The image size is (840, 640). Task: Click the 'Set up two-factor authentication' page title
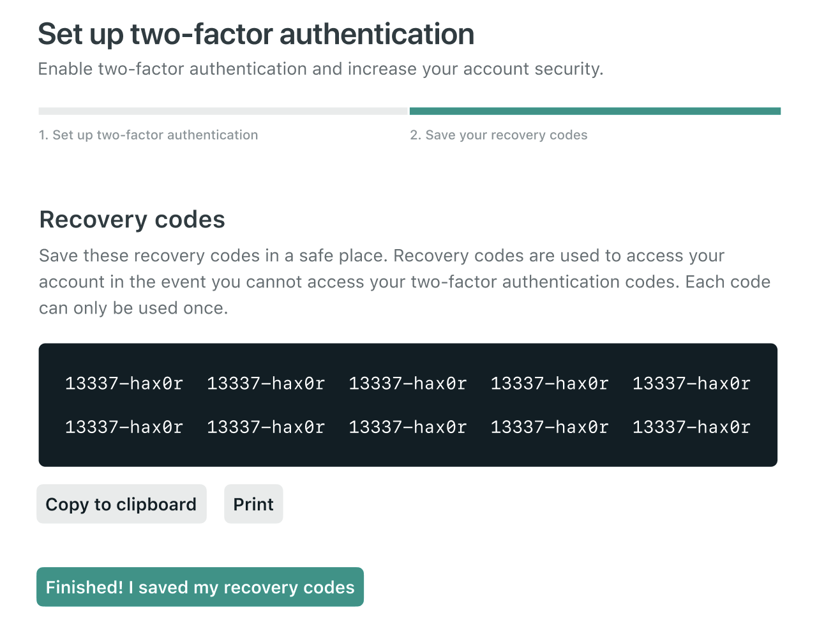coord(256,34)
